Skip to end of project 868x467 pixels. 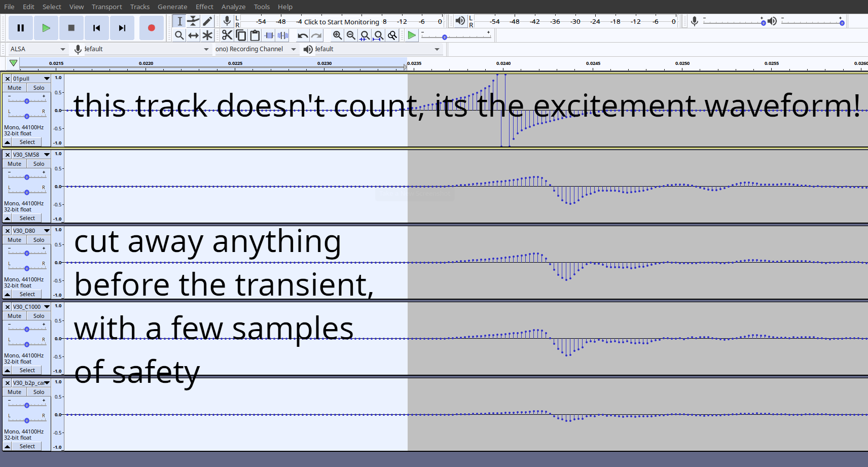122,28
